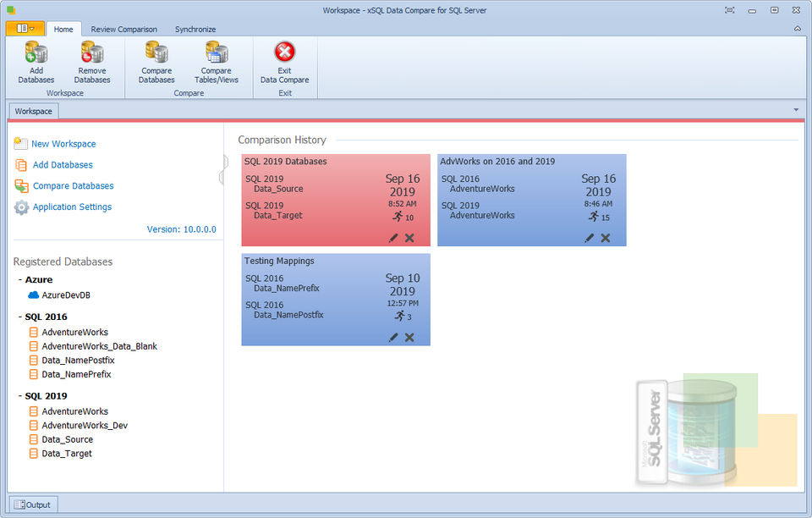Delete AdvWorks on 2016 and 2019 comparison
812x518 pixels.
point(606,238)
